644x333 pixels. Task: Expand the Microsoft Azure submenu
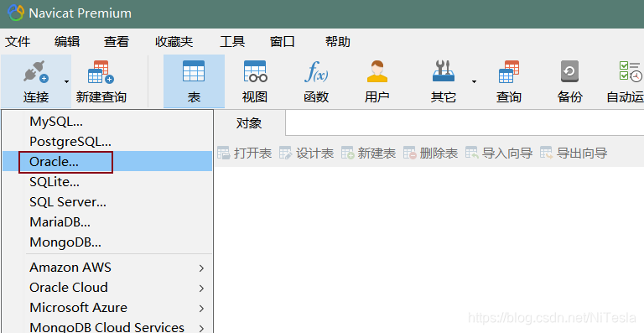(x=107, y=308)
